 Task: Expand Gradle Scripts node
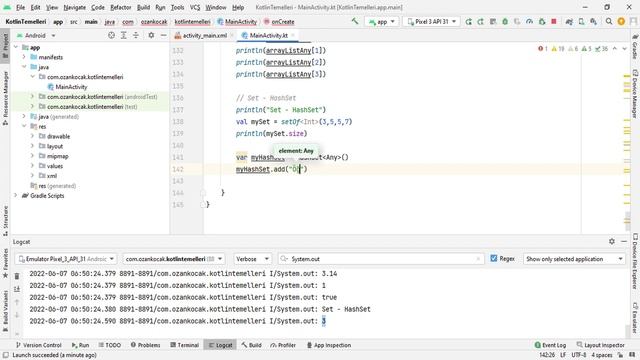(16, 196)
